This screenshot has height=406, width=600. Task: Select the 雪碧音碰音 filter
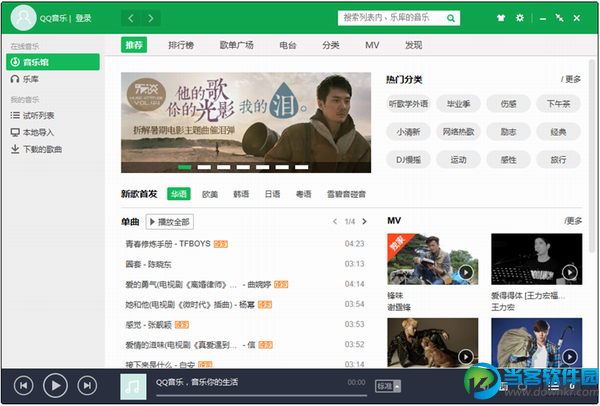pyautogui.click(x=346, y=194)
